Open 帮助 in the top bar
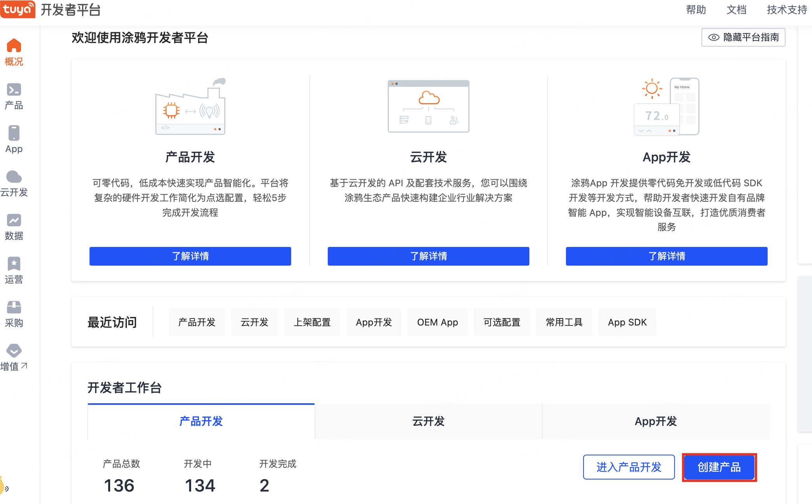 [x=696, y=10]
